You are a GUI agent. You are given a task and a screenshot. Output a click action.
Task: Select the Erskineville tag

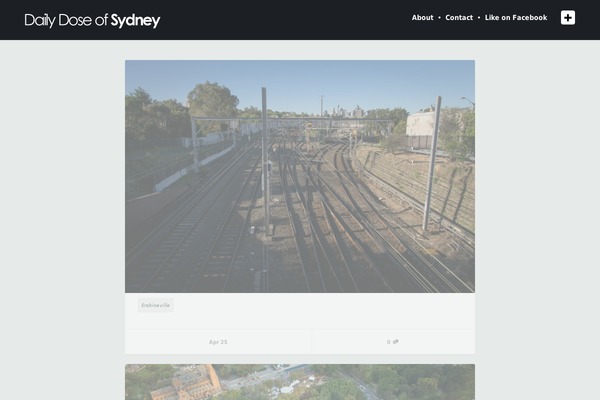point(155,305)
